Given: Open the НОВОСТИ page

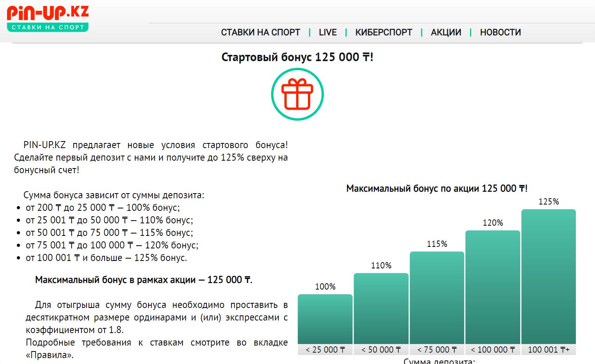Looking at the screenshot, I should pos(501,33).
